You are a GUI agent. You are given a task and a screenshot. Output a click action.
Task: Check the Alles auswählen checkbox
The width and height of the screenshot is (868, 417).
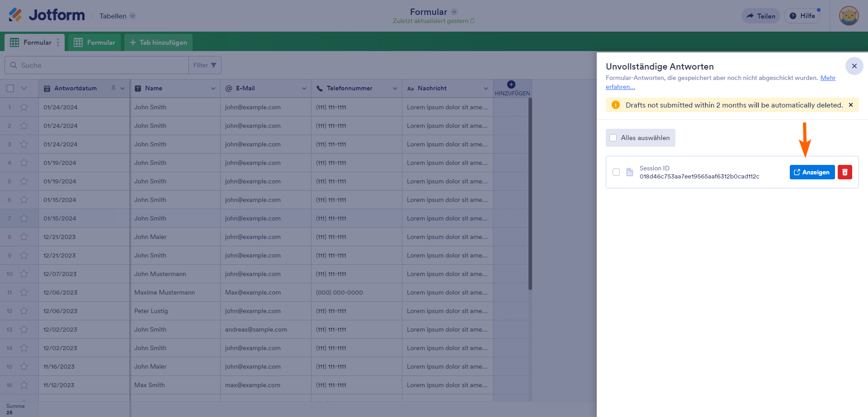tap(613, 138)
